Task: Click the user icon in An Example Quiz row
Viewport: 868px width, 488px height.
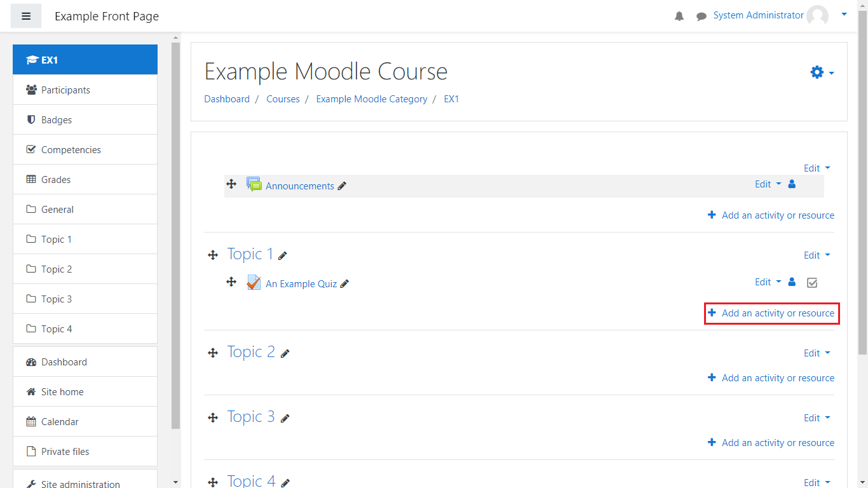Action: click(x=792, y=282)
